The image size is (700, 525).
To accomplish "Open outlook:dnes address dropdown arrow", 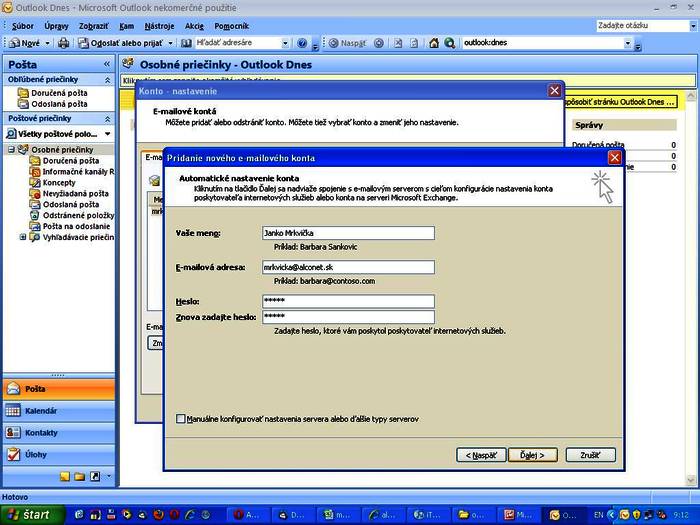I will [628, 43].
